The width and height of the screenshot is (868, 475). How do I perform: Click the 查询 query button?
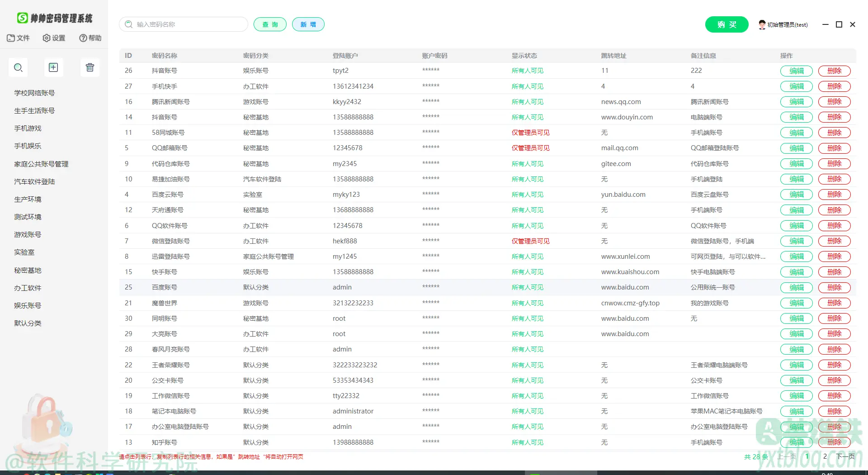point(270,24)
